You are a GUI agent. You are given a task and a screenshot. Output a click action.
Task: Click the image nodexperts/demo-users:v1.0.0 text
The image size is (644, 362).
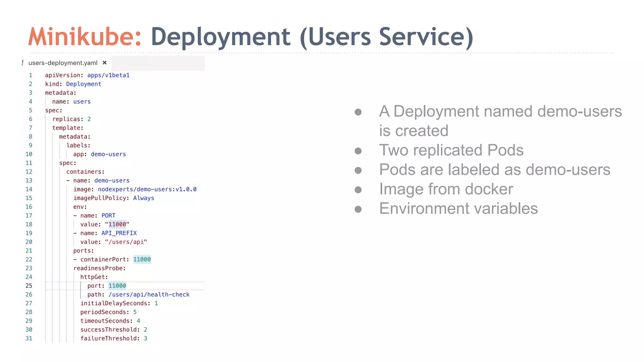point(147,189)
